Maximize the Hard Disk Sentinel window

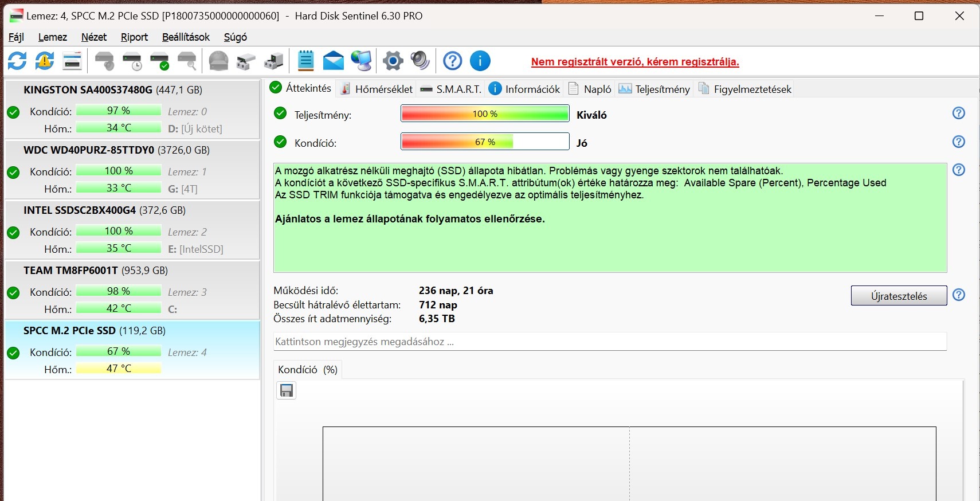[x=919, y=15]
